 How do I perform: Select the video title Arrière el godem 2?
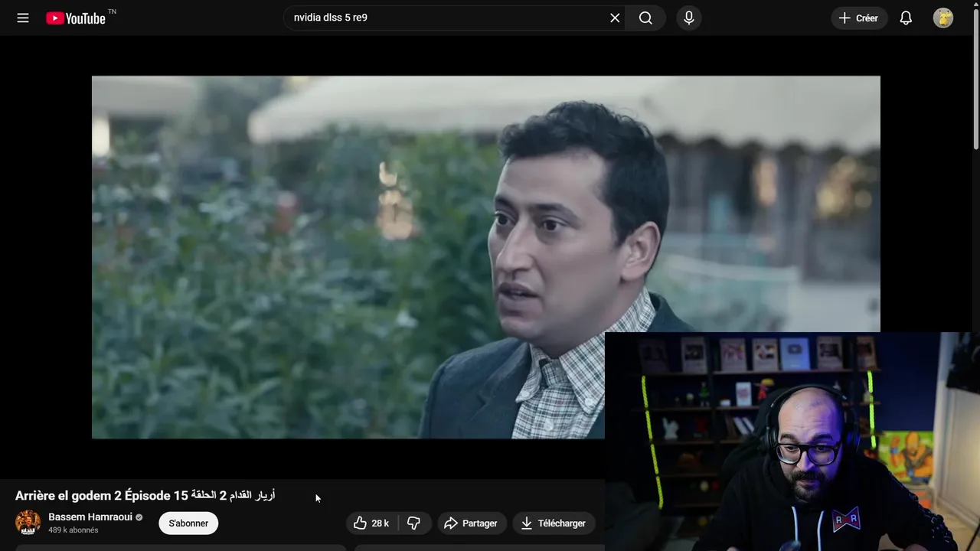(x=145, y=495)
